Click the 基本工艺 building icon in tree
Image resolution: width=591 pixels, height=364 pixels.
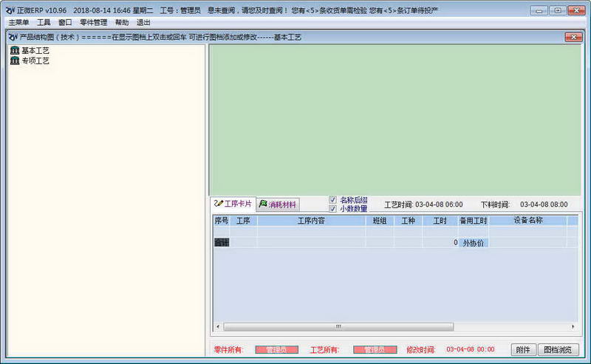pos(15,50)
